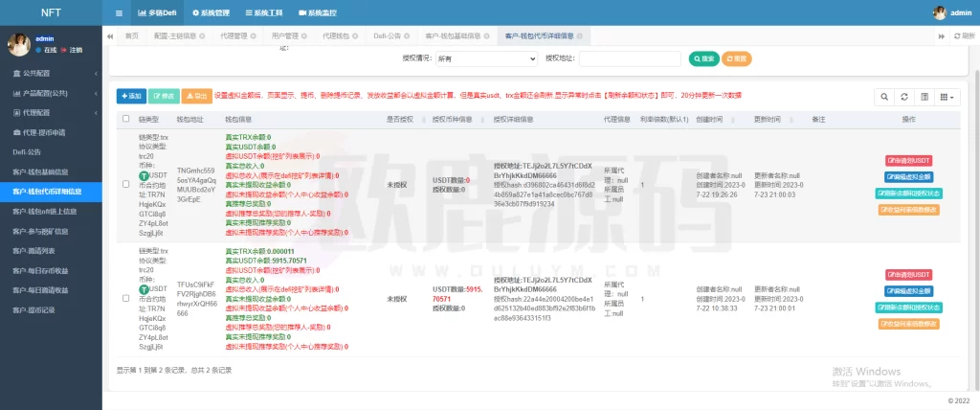The height and width of the screenshot is (410, 980).
Task: Click 刷新余额和授权状态 in the TNGmhc559 row
Action: coord(909,194)
